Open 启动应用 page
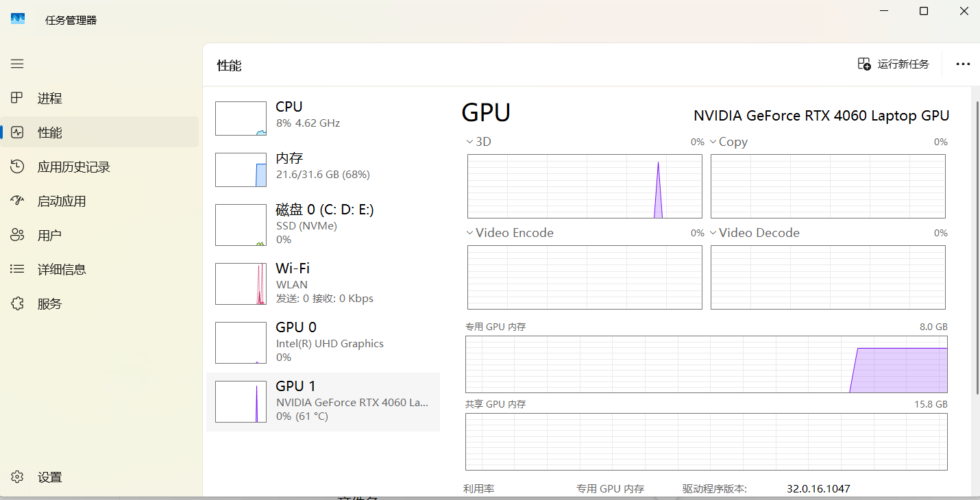Image resolution: width=980 pixels, height=500 pixels. click(99, 201)
